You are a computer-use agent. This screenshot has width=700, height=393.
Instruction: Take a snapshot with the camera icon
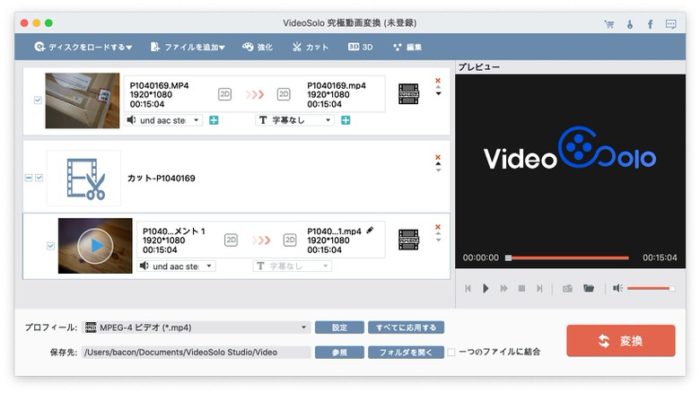(x=567, y=288)
